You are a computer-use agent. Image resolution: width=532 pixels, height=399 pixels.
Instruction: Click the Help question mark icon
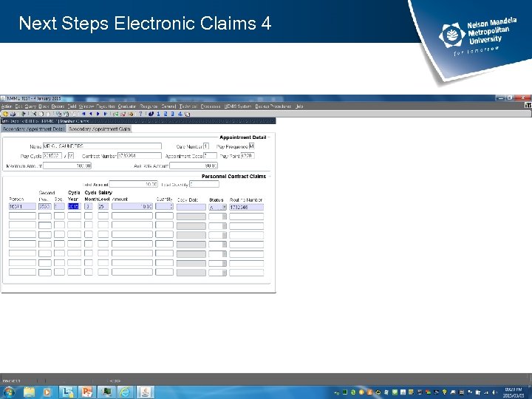(x=140, y=114)
